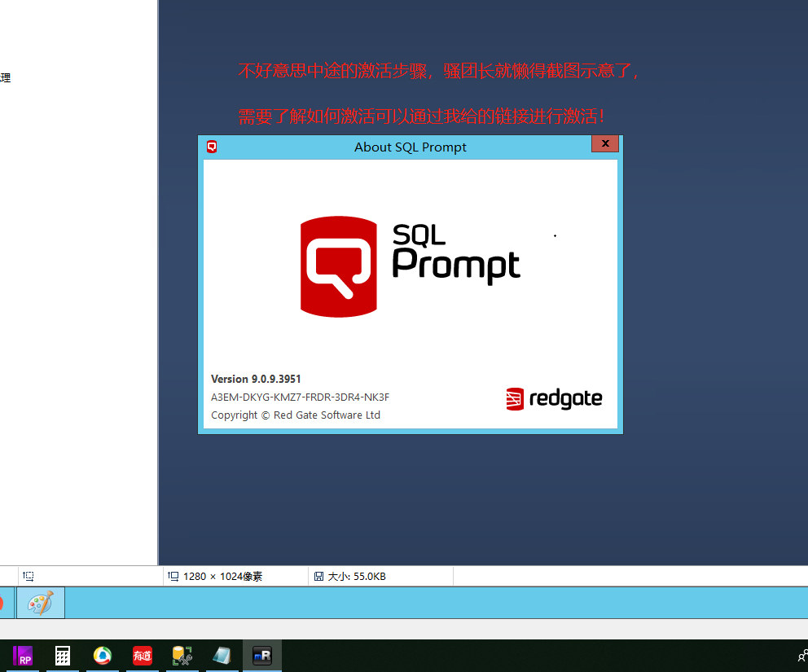Click the 1280 × 1024像素 status text
Screen dimensions: 808x672
[222, 576]
